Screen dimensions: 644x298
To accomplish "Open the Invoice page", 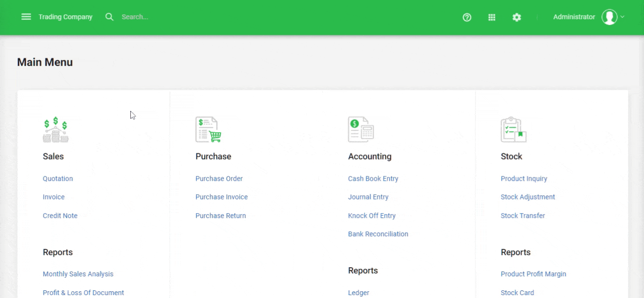I will (53, 197).
